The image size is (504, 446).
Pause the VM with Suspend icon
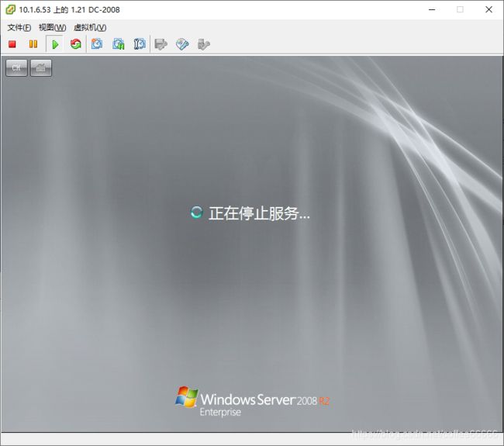point(33,44)
